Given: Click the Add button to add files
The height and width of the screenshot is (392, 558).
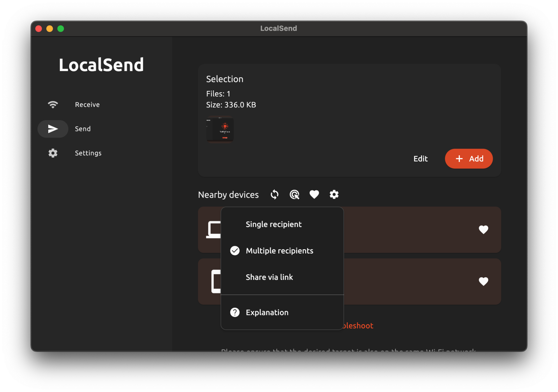Looking at the screenshot, I should [x=469, y=159].
